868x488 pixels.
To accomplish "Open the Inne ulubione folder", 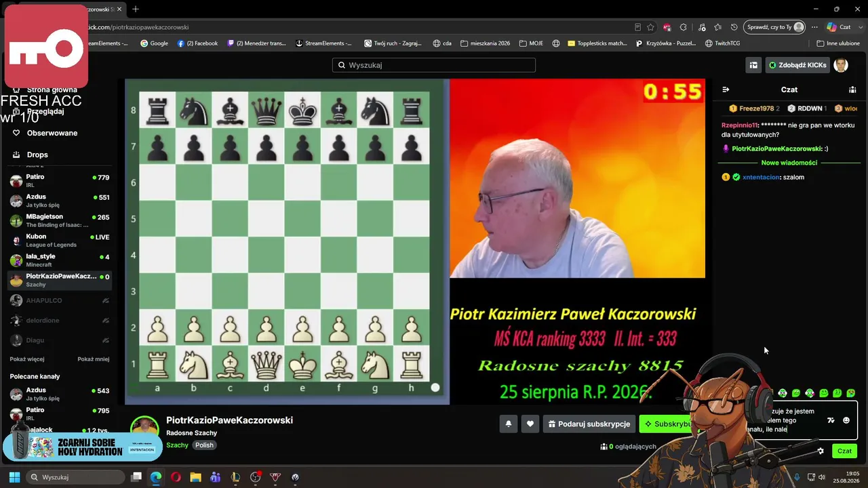I will [x=838, y=43].
